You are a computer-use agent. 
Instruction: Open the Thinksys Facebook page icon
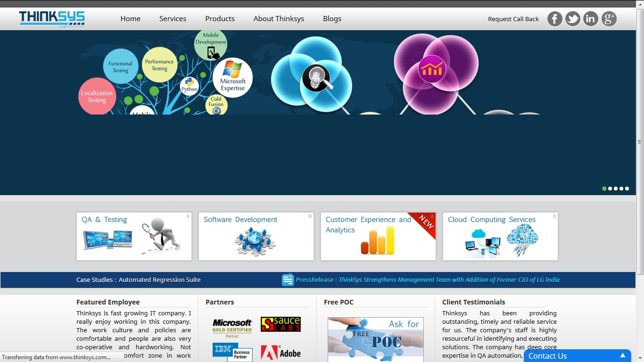555,19
